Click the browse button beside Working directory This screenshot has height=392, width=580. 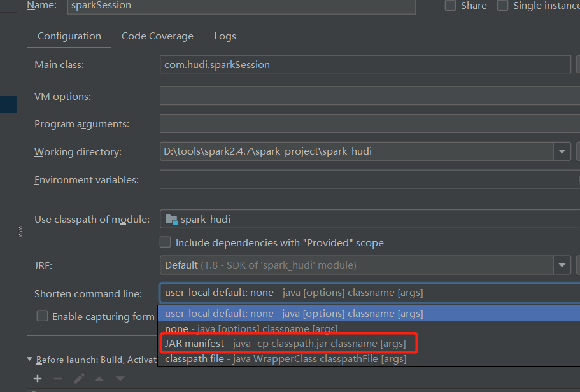click(578, 151)
